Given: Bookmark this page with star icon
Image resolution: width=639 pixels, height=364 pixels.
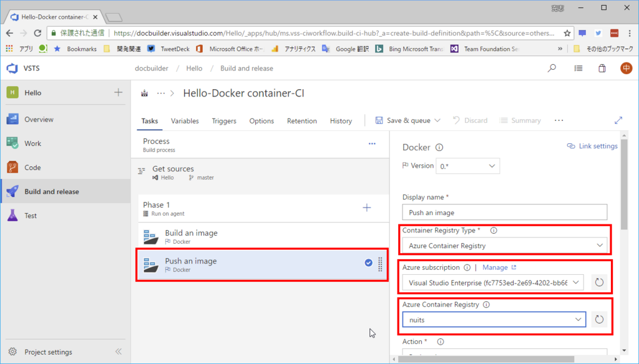Looking at the screenshot, I should (x=567, y=33).
